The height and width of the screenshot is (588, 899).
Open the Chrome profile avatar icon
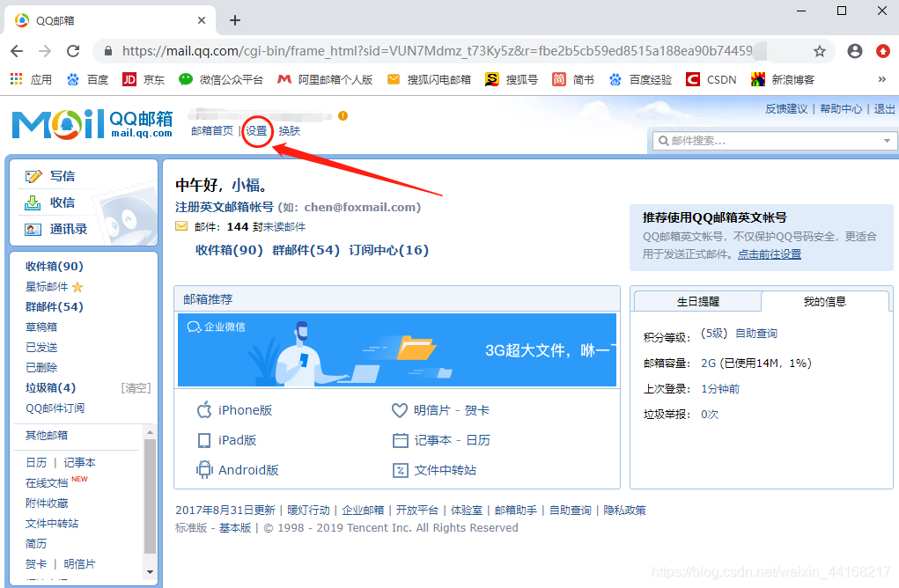(854, 51)
